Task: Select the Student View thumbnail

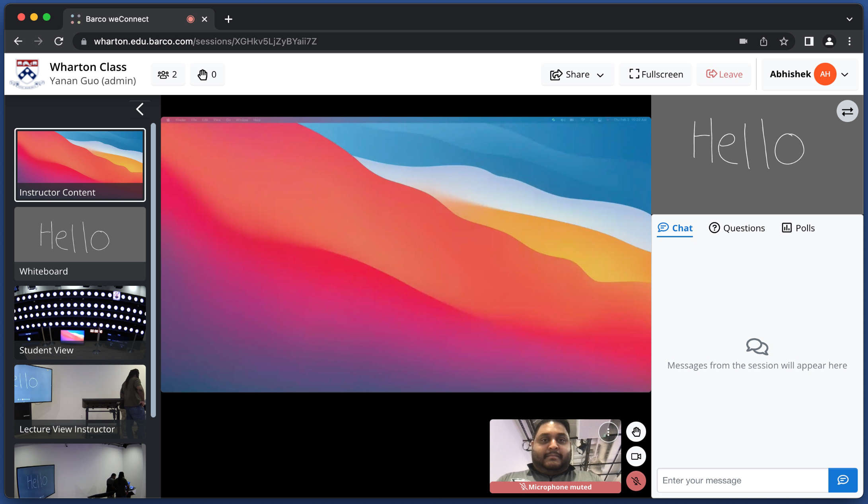Action: (80, 322)
